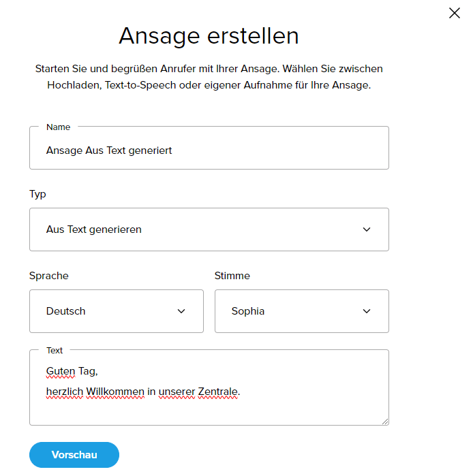Click the Ansage erstellen heading
Screen dimensions: 473x476
[209, 35]
